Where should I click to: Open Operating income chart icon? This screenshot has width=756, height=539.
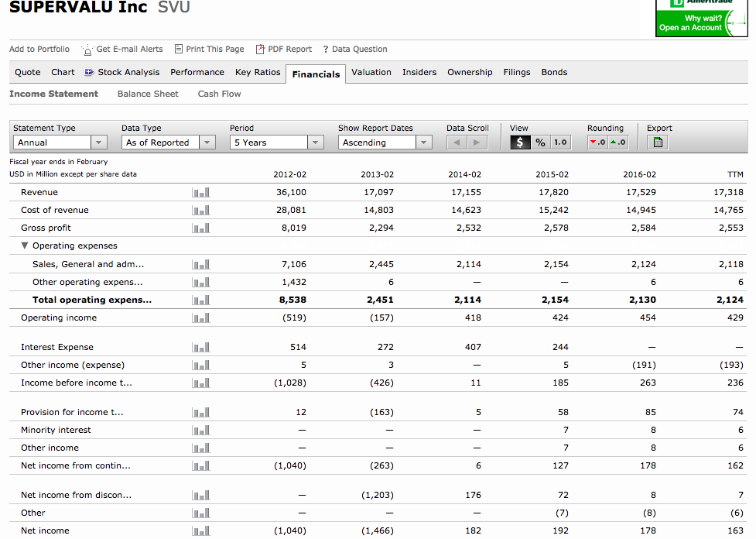click(x=200, y=318)
